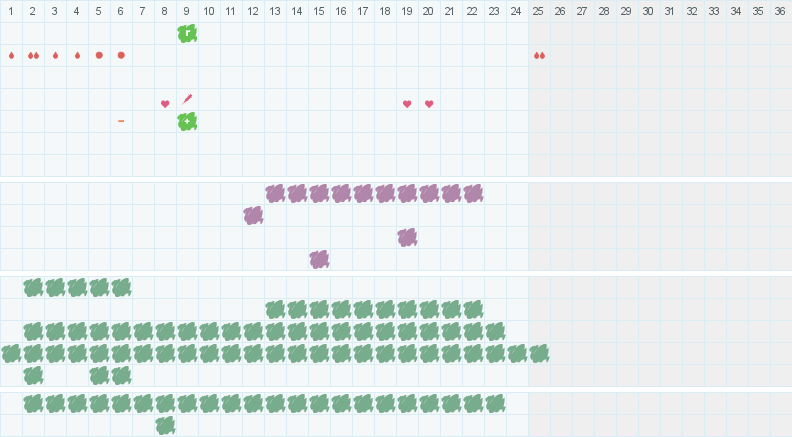Image resolution: width=792 pixels, height=437 pixels.
Task: Click the lowest purple mark on day 15
Action: coord(319,259)
